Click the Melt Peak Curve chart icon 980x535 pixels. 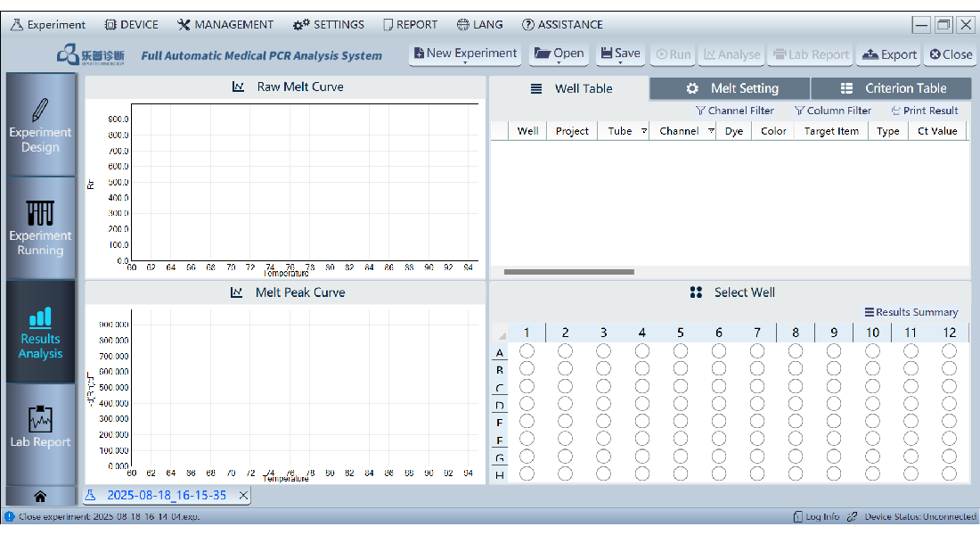(236, 292)
